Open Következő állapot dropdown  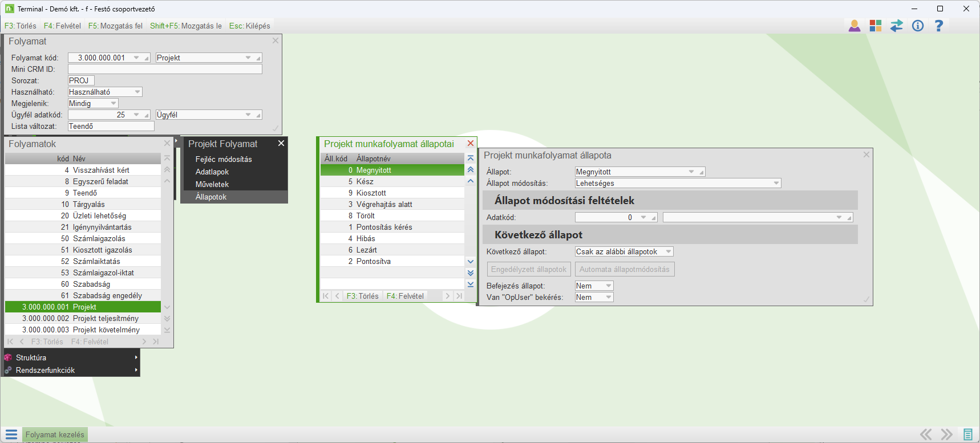pyautogui.click(x=669, y=251)
